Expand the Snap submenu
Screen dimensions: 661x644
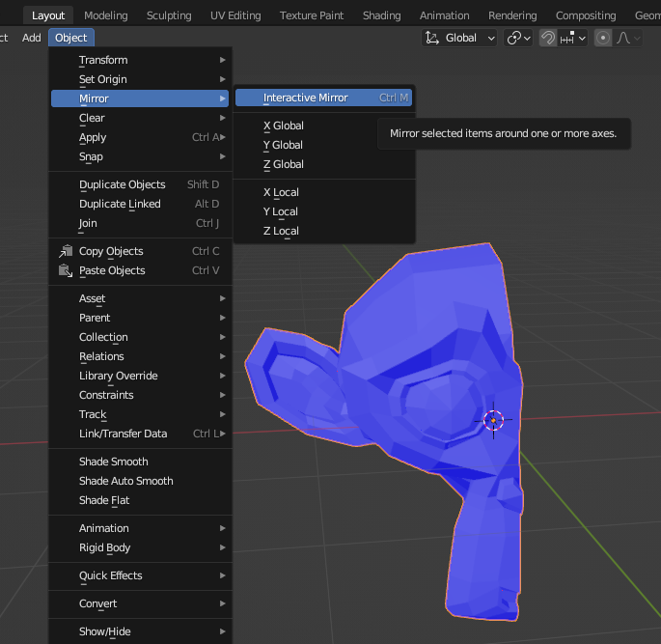(140, 156)
